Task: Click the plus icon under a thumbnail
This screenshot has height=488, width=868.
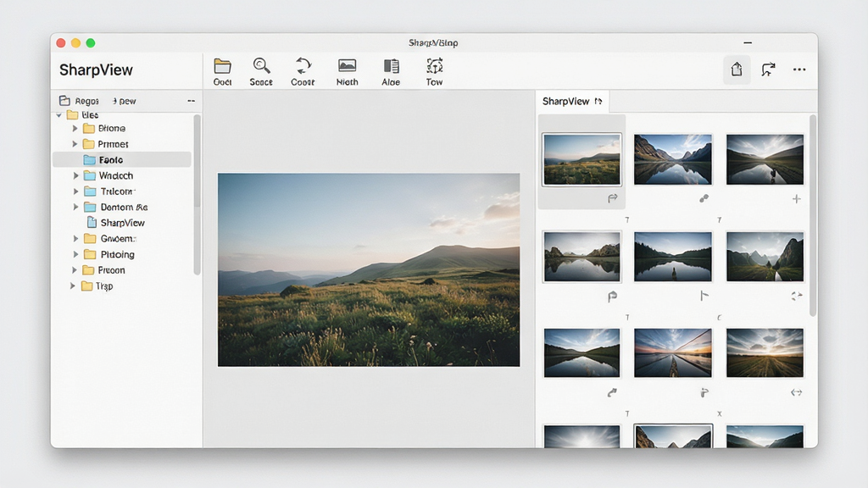Action: [x=797, y=198]
